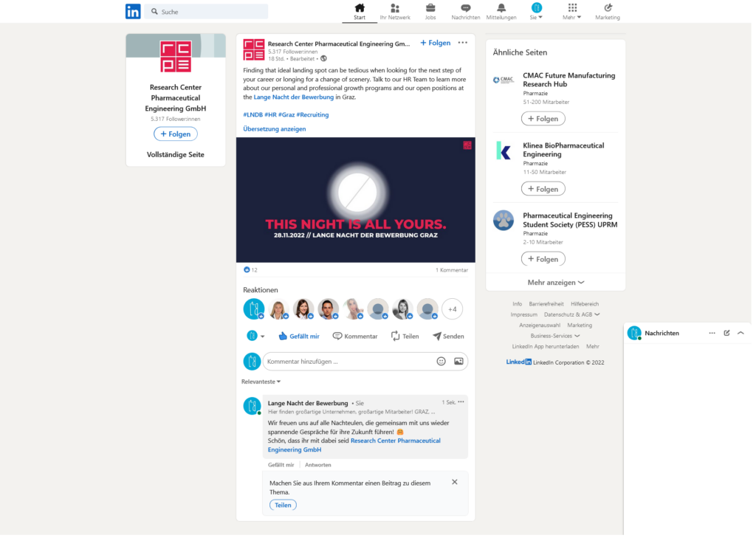The image size is (756, 538).
Task: Like the post with Gefällt mir
Action: point(299,336)
